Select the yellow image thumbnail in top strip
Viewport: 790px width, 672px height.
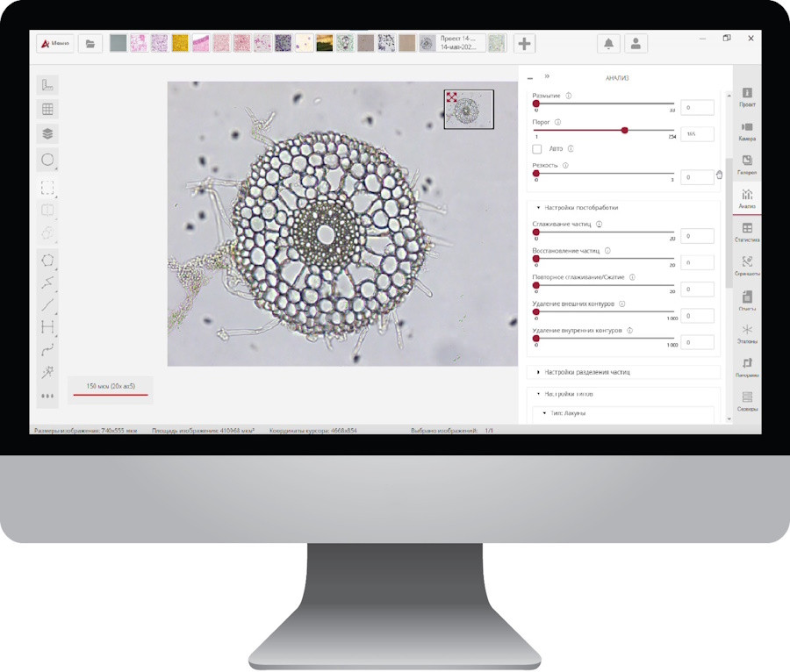click(180, 43)
